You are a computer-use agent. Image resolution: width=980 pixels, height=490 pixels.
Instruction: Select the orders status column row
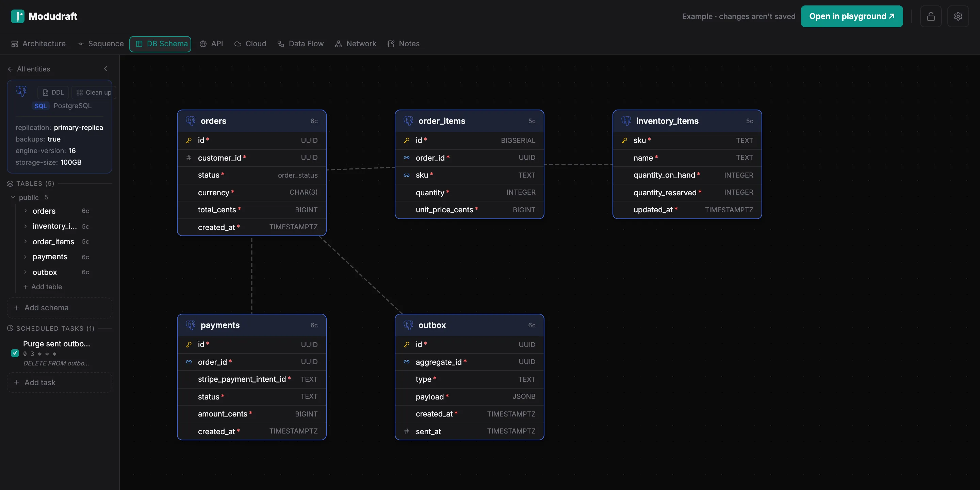(251, 175)
